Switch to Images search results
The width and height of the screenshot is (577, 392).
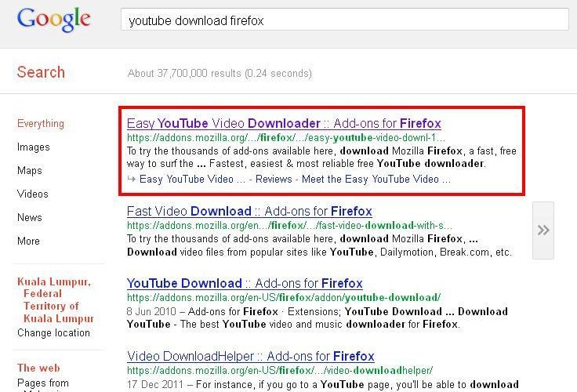click(33, 147)
